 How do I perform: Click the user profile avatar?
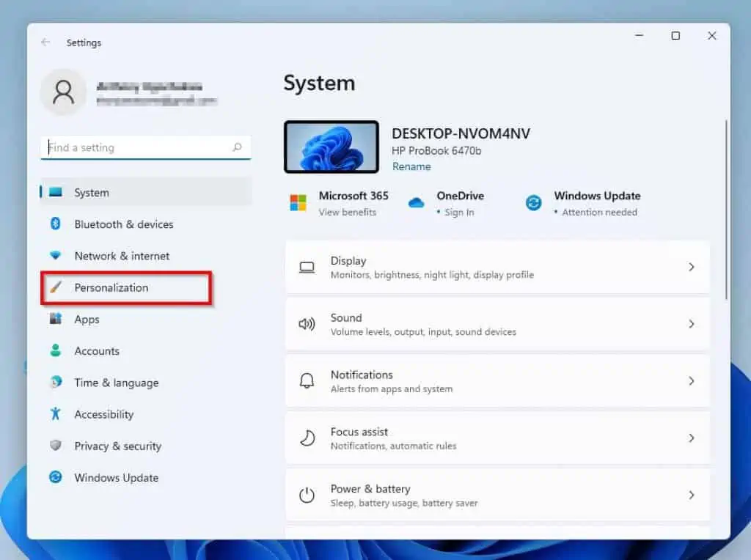tap(63, 92)
